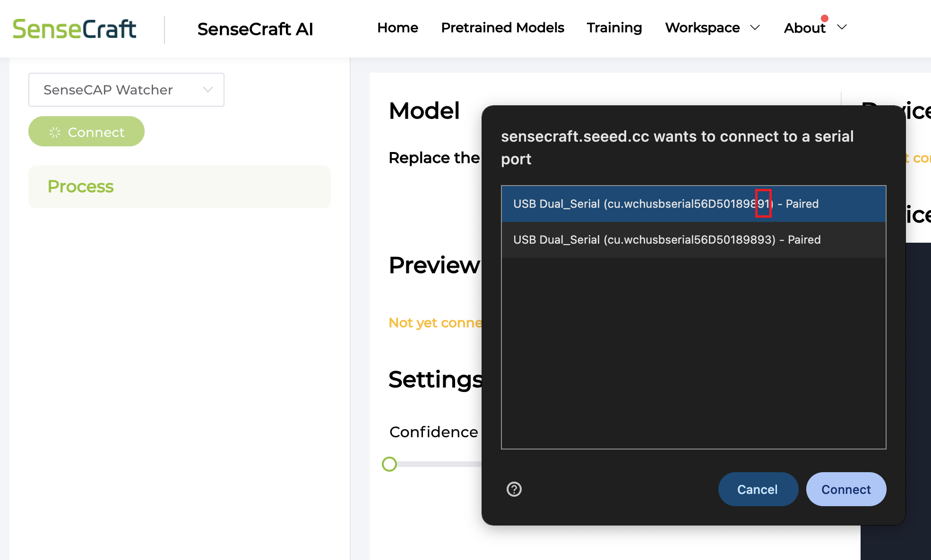Click the Model heading
Viewport: 931px width, 560px height.
424,111
